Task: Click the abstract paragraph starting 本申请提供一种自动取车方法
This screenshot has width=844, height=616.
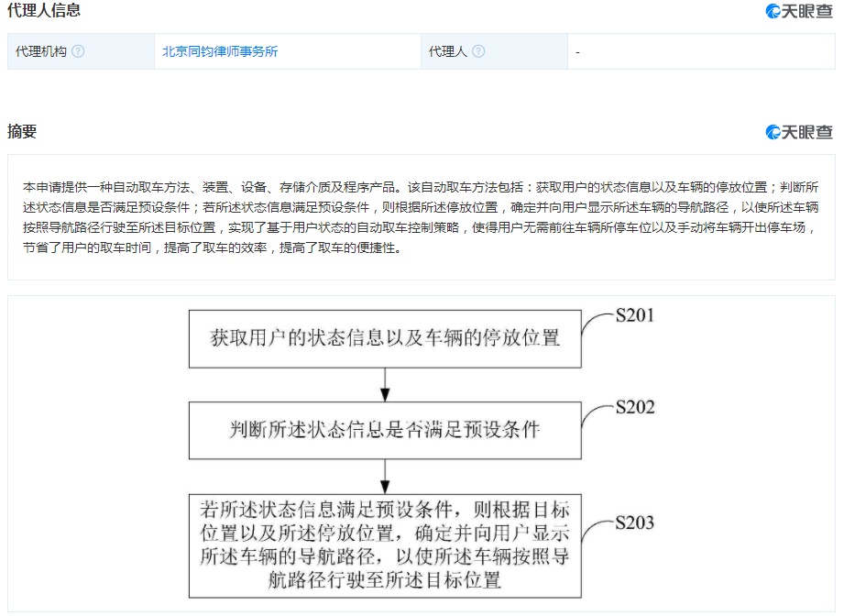Action: (421, 217)
